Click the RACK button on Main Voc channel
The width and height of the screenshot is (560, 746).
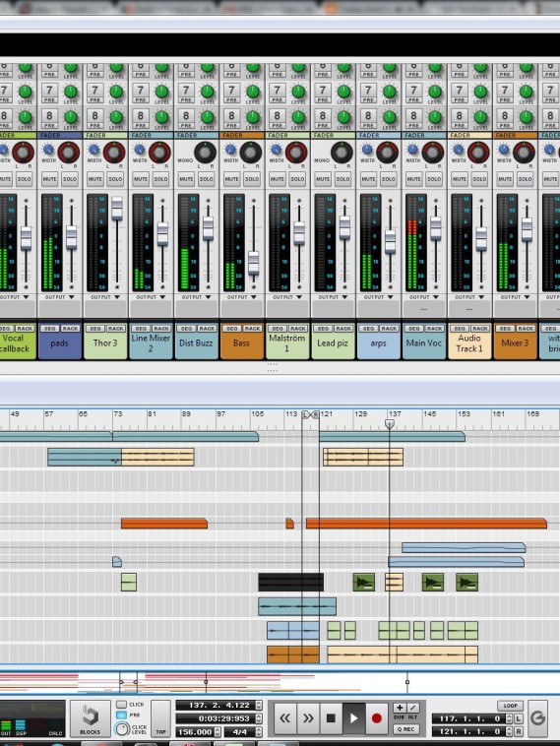[x=435, y=329]
